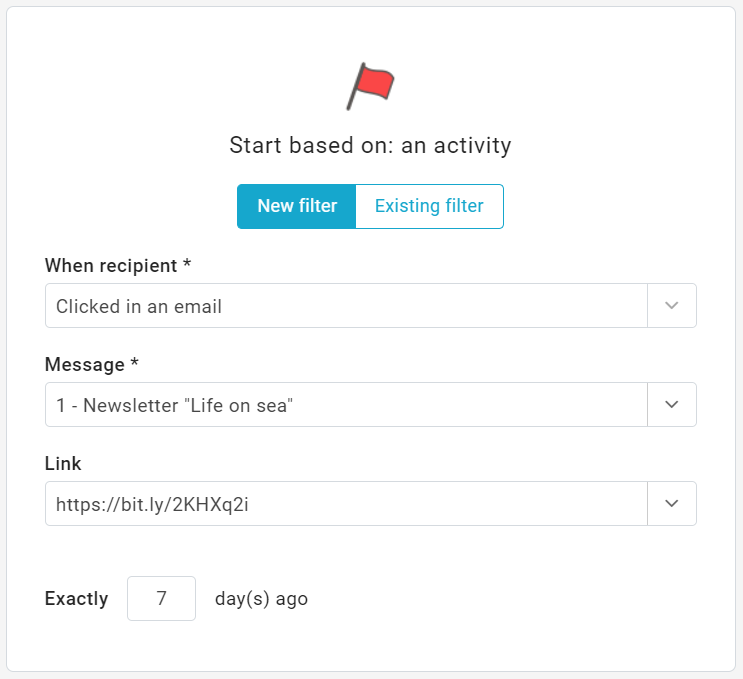Click the number 7 in days box

pyautogui.click(x=161, y=599)
